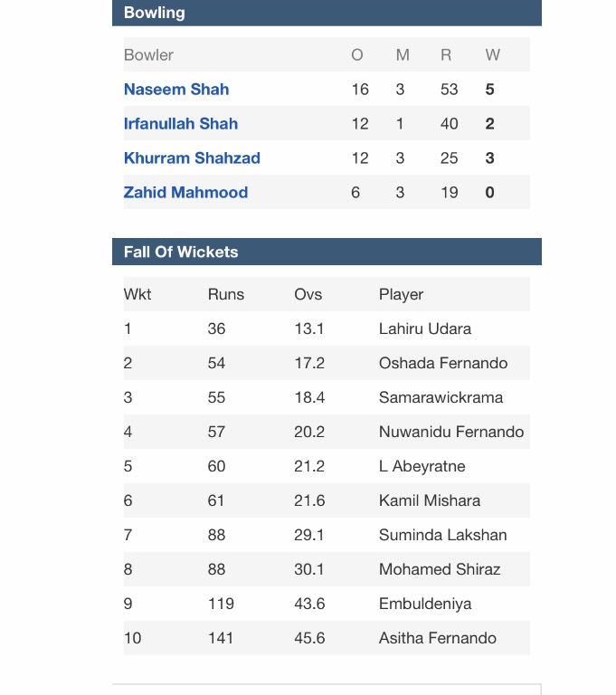Select the Bowler column heading

pyautogui.click(x=148, y=55)
